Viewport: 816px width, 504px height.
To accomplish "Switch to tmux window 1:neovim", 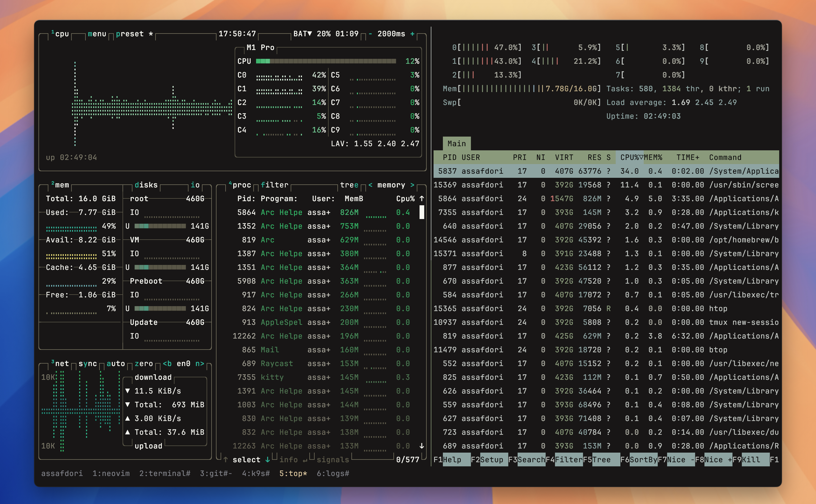I will [x=111, y=474].
